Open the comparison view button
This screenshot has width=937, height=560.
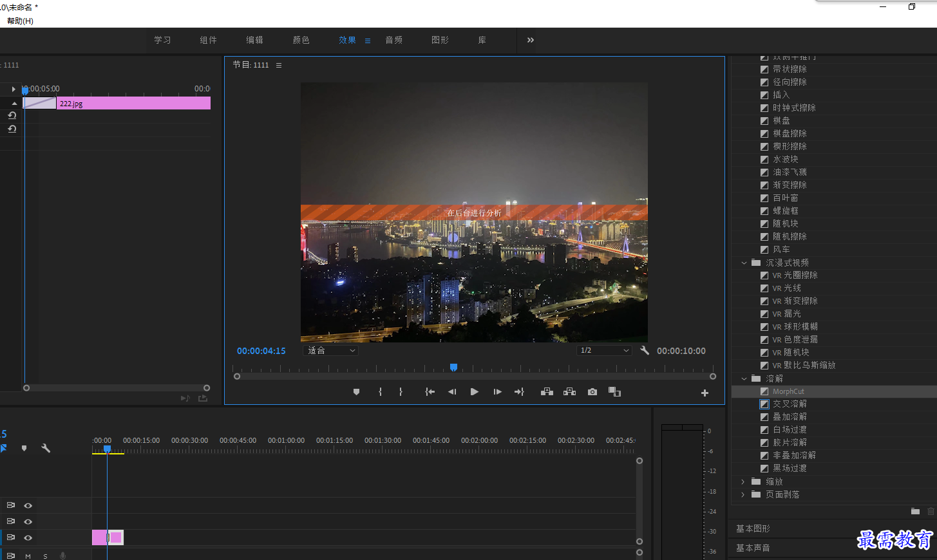615,392
